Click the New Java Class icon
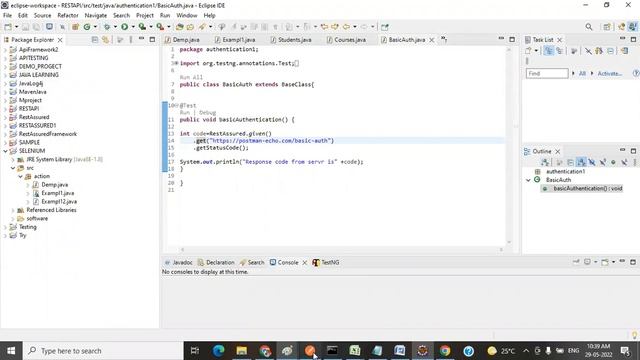Viewport: 640px width, 360px height. click(x=87, y=27)
